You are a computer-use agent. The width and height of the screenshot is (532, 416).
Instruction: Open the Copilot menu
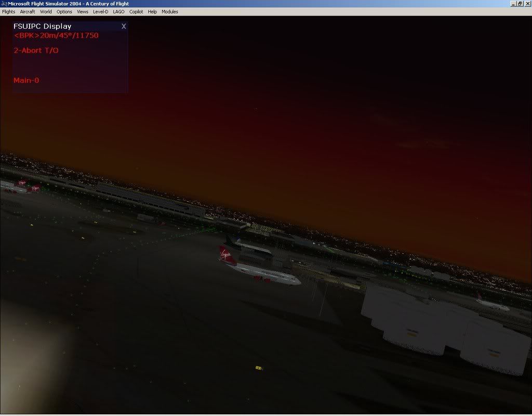(136, 11)
